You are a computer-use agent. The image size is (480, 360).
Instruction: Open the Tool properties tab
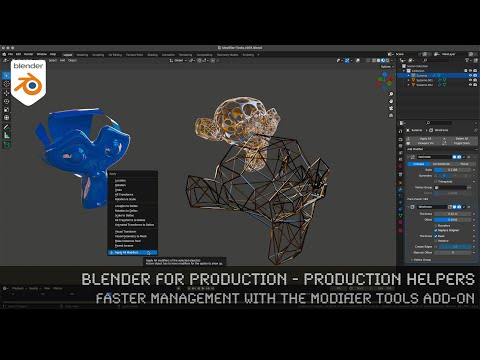[x=400, y=132]
